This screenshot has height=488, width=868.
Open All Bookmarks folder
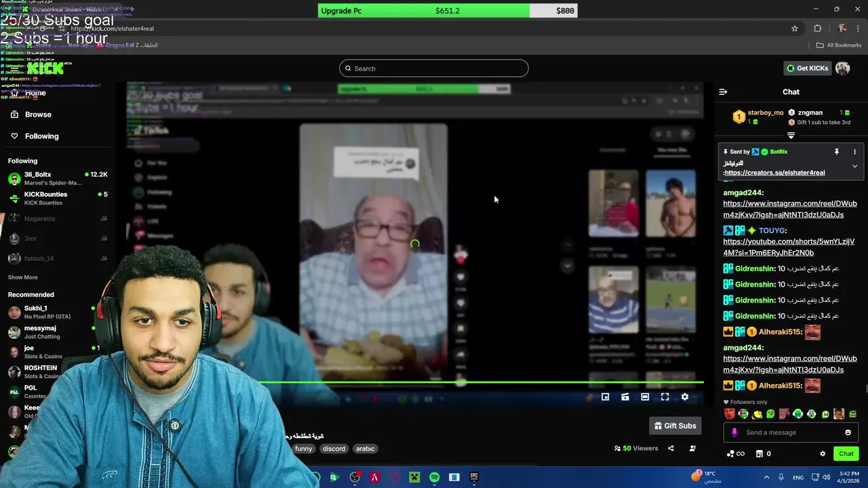pyautogui.click(x=839, y=45)
